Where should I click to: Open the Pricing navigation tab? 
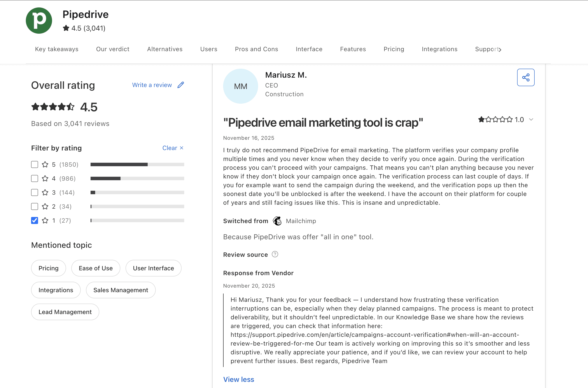click(x=394, y=49)
